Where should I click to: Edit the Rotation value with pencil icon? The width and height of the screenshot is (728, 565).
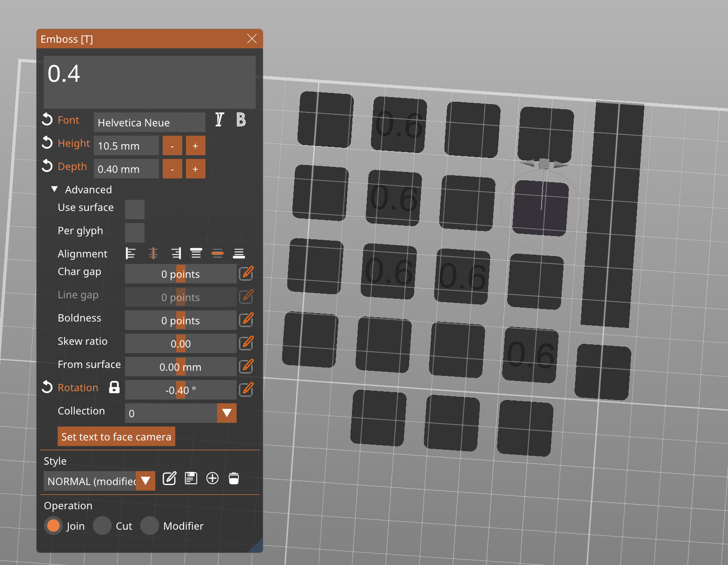246,389
